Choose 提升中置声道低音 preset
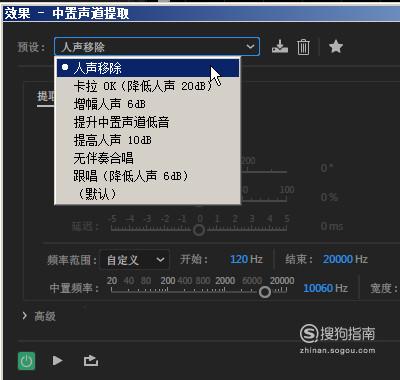This screenshot has width=400, height=380. point(148,122)
